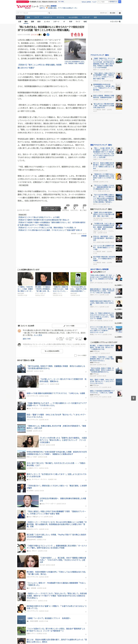This screenshot has height=644, width=138.
Task: Open the みんなの意見 tab
Action: tap(73, 17)
